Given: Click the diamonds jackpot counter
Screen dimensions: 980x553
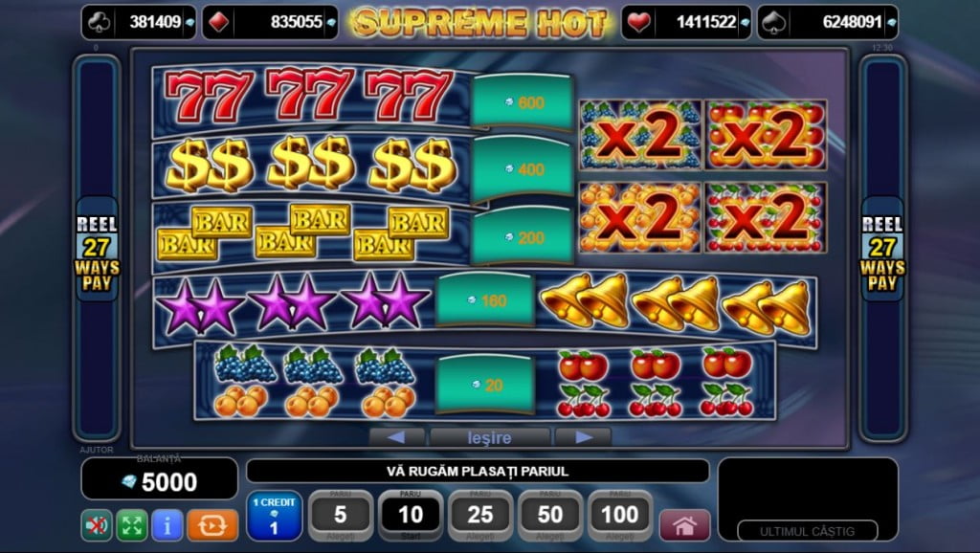Looking at the screenshot, I should coord(270,22).
